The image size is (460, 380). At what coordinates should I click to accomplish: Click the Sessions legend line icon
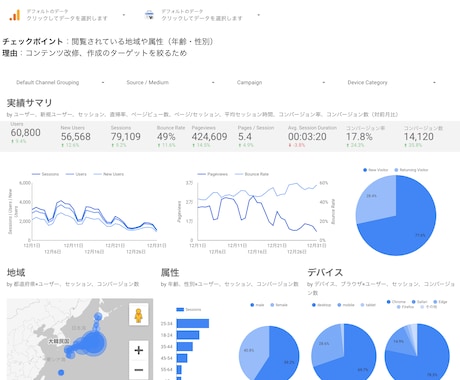pyautogui.click(x=36, y=174)
